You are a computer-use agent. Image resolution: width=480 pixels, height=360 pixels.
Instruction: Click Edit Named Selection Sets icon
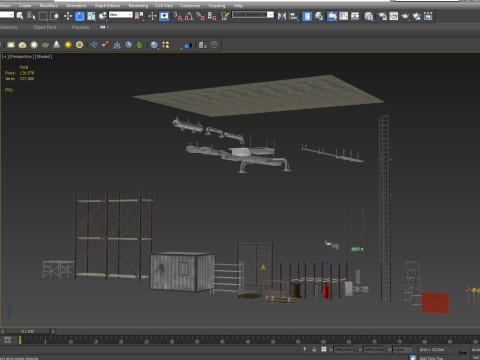[225, 16]
